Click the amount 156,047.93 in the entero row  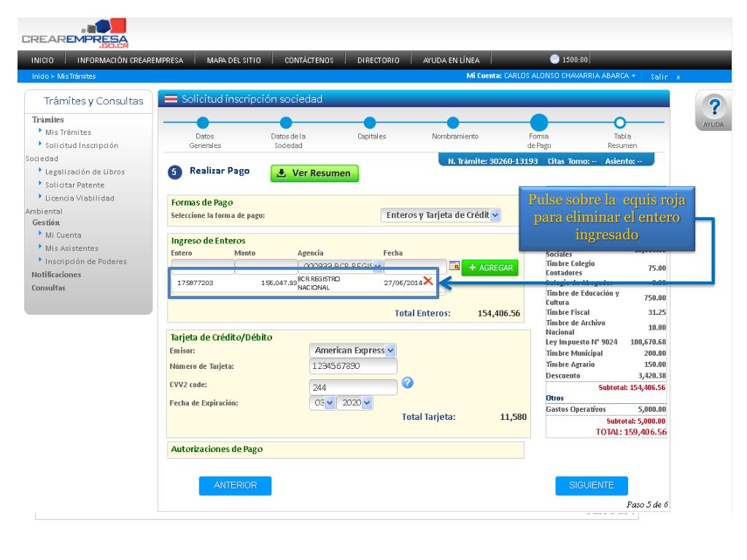(x=279, y=283)
